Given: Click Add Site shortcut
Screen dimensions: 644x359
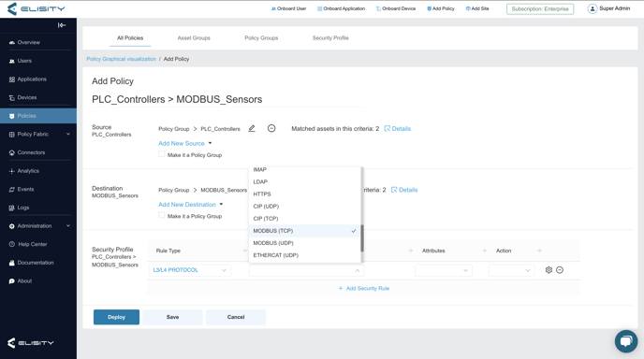Looking at the screenshot, I should point(477,8).
